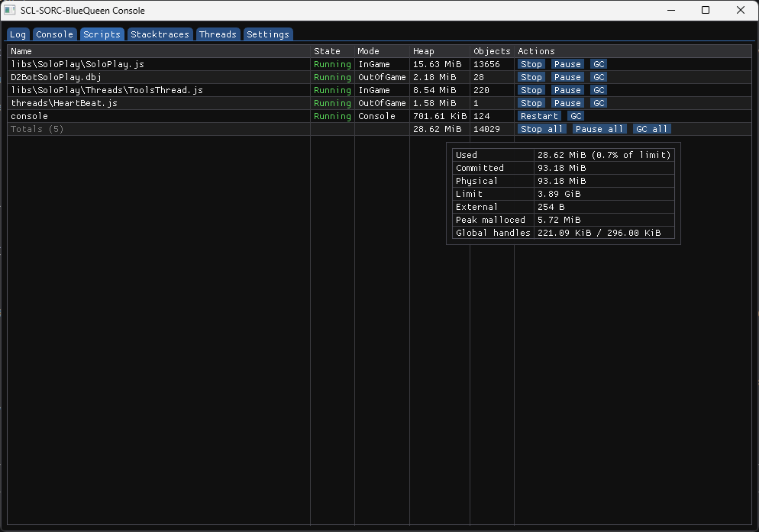Viewport: 759px width, 532px height.
Task: Click the Peak malloced 5.72 MiB value
Action: click(x=559, y=221)
